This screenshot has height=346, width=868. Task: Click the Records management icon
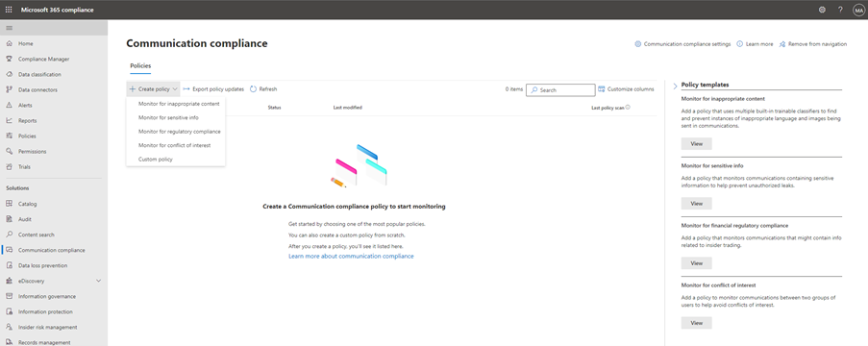point(9,342)
